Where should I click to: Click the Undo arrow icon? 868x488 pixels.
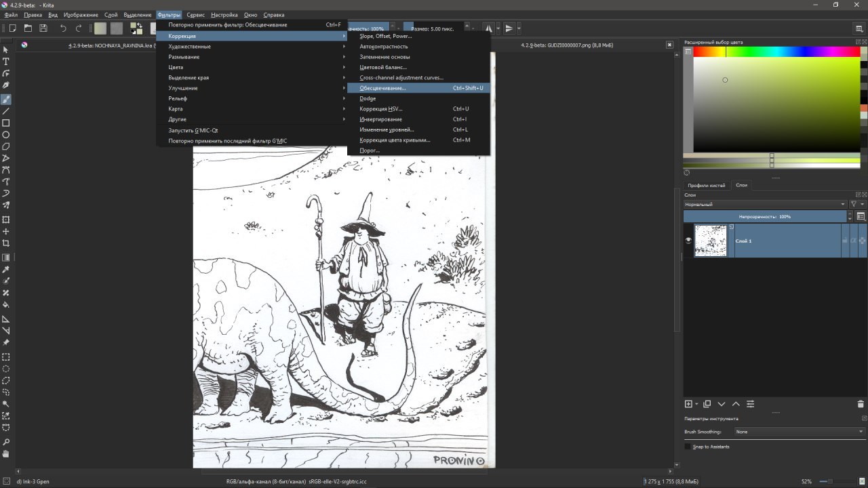coord(63,28)
